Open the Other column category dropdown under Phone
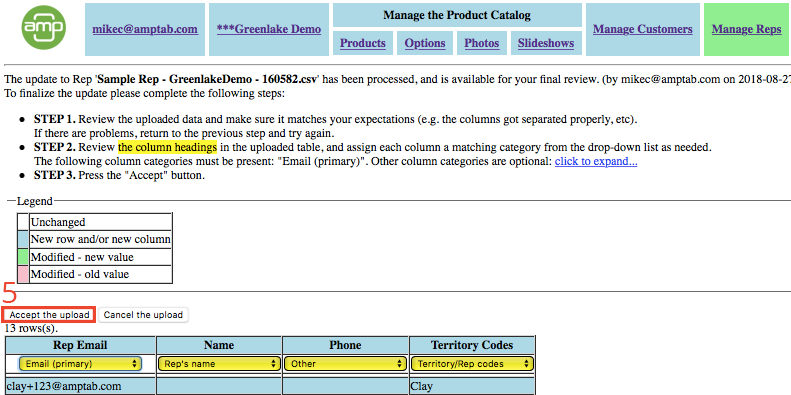The width and height of the screenshot is (791, 395). [x=345, y=363]
